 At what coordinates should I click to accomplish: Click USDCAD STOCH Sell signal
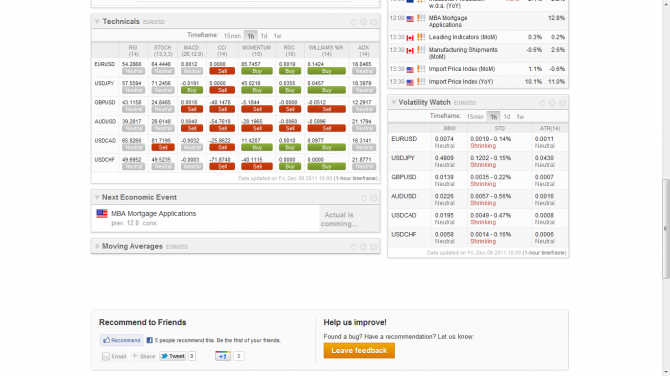click(x=163, y=147)
